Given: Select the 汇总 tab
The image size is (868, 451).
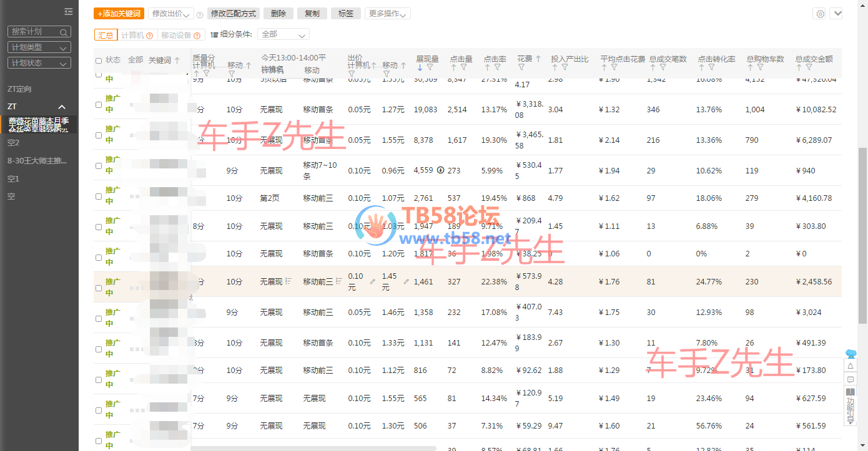Looking at the screenshot, I should tap(106, 36).
